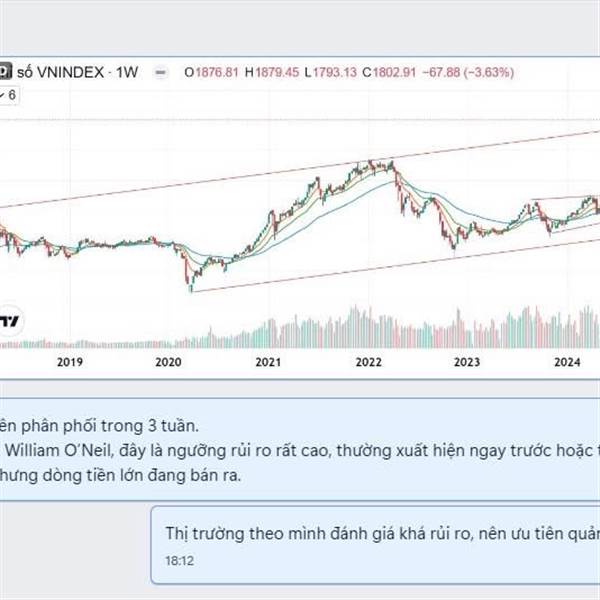Click the 18:12 message timestamp

[x=179, y=561]
